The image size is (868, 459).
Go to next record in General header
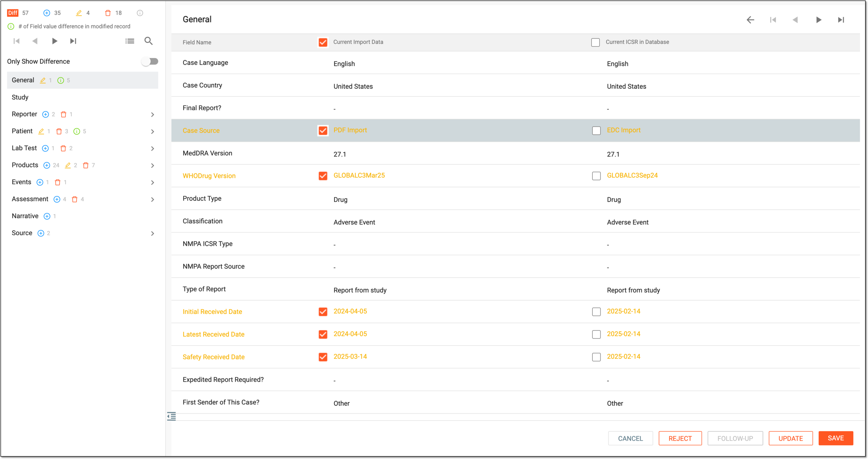pyautogui.click(x=818, y=20)
